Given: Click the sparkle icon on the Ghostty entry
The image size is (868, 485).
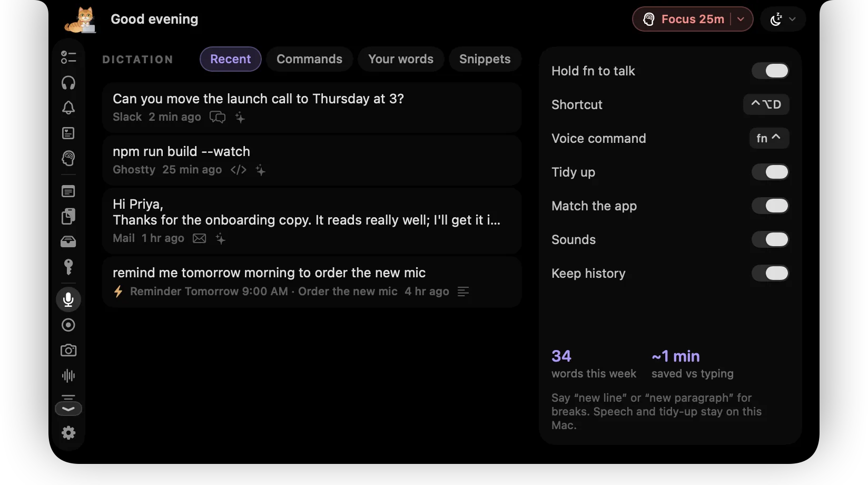Looking at the screenshot, I should pyautogui.click(x=261, y=170).
